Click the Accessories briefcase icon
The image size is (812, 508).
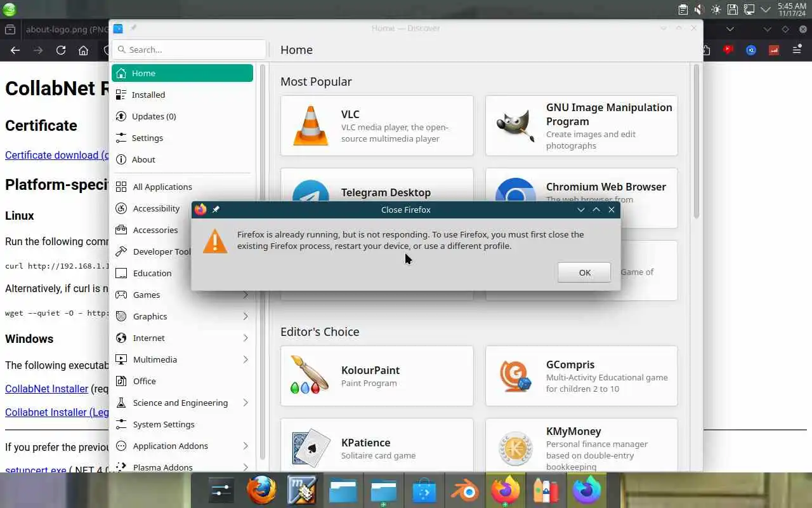click(x=121, y=230)
